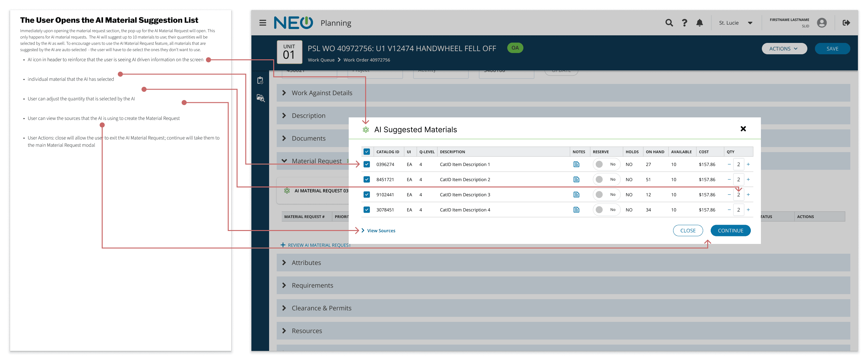
Task: Expand the Attributes section
Action: tap(306, 263)
